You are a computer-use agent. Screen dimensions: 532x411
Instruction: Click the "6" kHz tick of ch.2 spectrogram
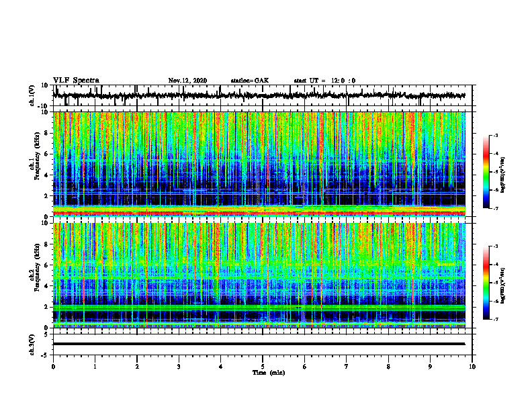tap(46, 265)
